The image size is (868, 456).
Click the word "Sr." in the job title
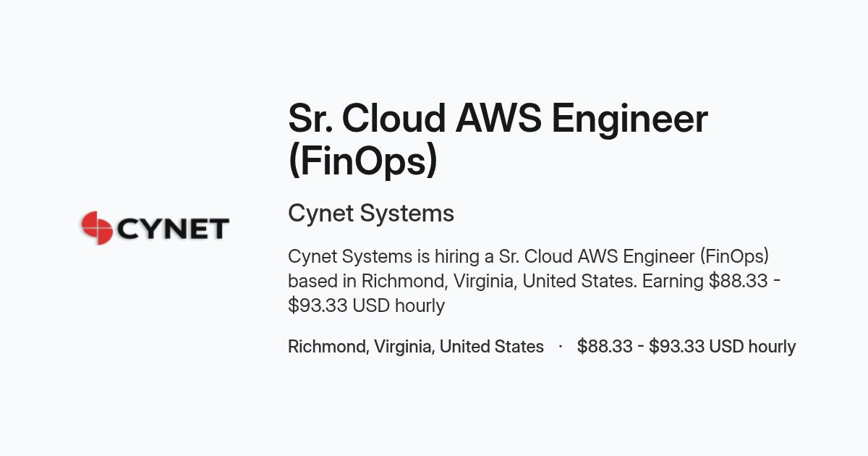click(x=310, y=119)
